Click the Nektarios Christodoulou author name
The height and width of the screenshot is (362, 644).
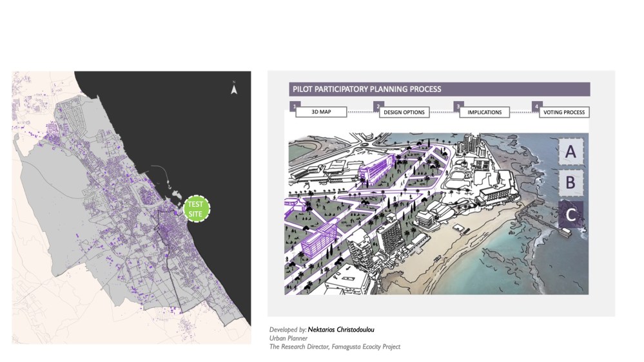[341, 330]
